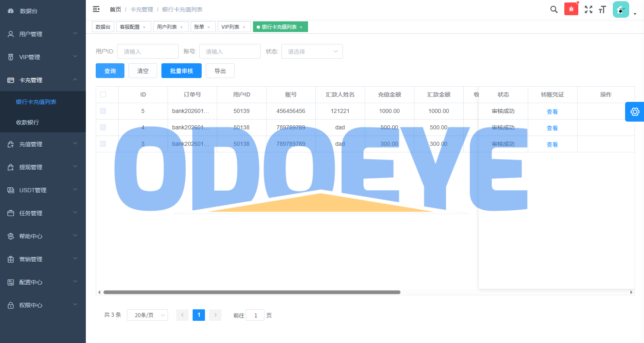Close the 银行卡充值列表 tab
The image size is (644, 343).
pyautogui.click(x=301, y=27)
